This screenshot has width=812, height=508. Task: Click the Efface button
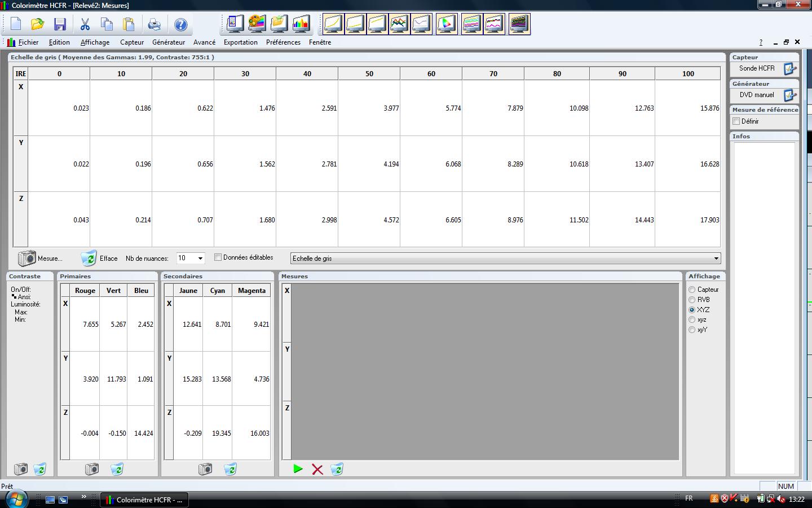[x=99, y=259]
